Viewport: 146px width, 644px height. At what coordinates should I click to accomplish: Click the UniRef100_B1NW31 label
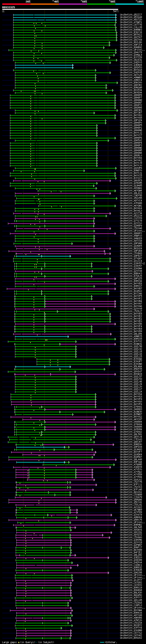(x=131, y=344)
